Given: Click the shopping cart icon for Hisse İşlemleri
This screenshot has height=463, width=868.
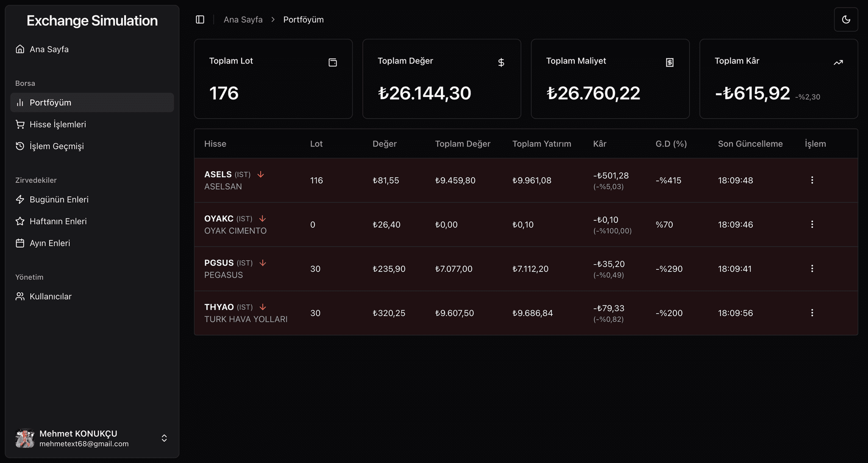Looking at the screenshot, I should point(20,124).
